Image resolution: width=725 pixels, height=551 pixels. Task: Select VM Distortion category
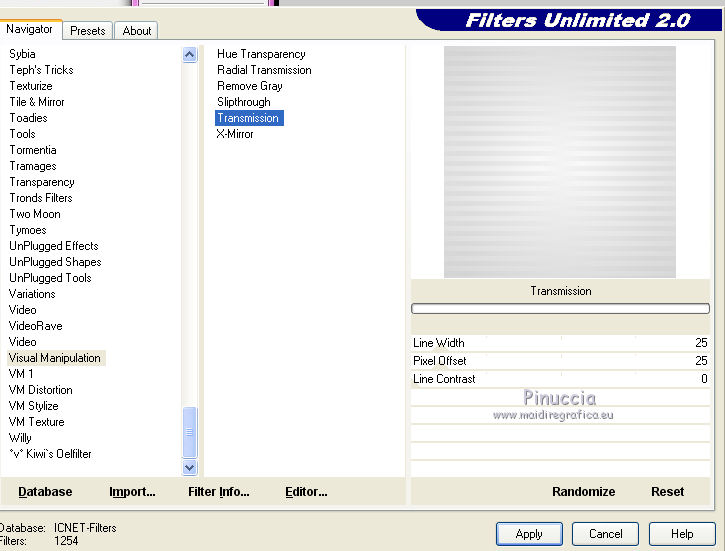[x=41, y=390]
